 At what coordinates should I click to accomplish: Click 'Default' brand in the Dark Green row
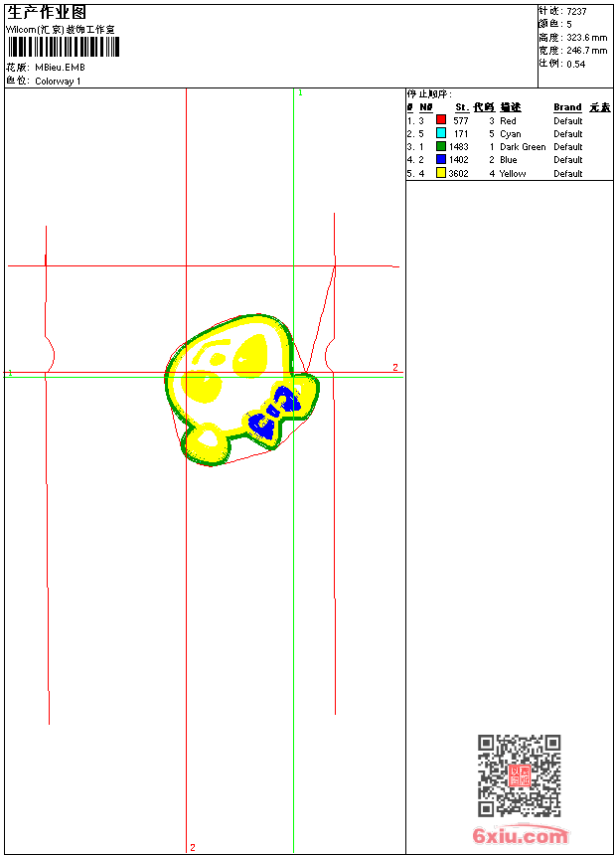tap(568, 147)
